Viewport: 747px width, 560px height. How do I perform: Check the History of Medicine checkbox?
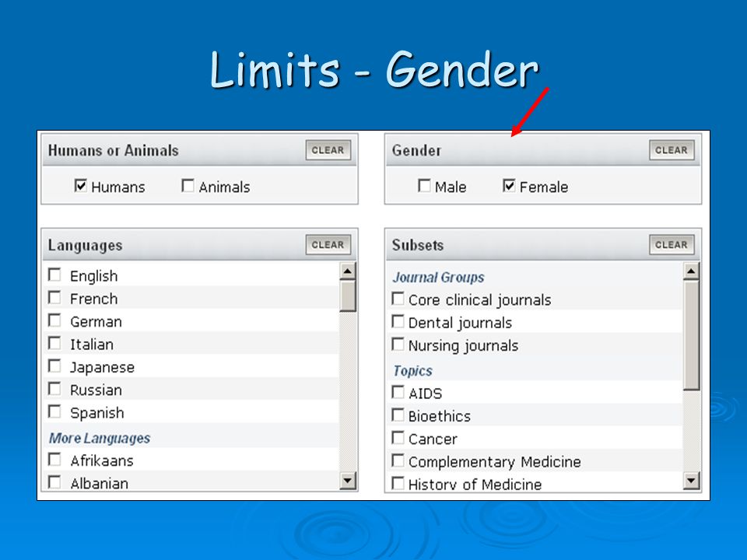coord(398,483)
